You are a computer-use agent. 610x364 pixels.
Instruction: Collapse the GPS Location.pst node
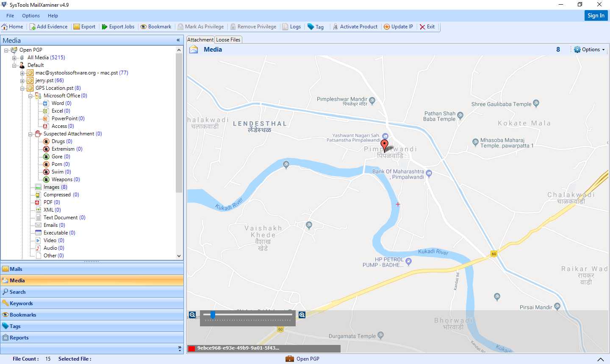click(x=22, y=88)
